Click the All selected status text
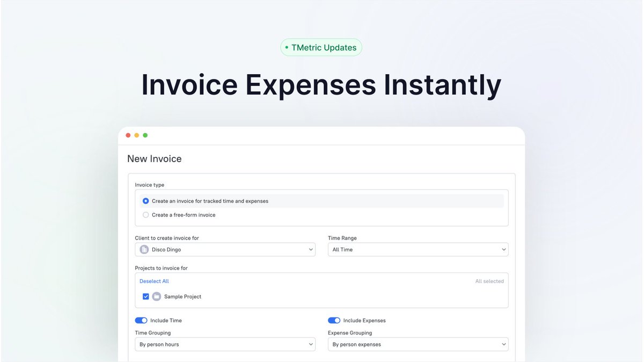This screenshot has height=362, width=644. click(x=489, y=281)
